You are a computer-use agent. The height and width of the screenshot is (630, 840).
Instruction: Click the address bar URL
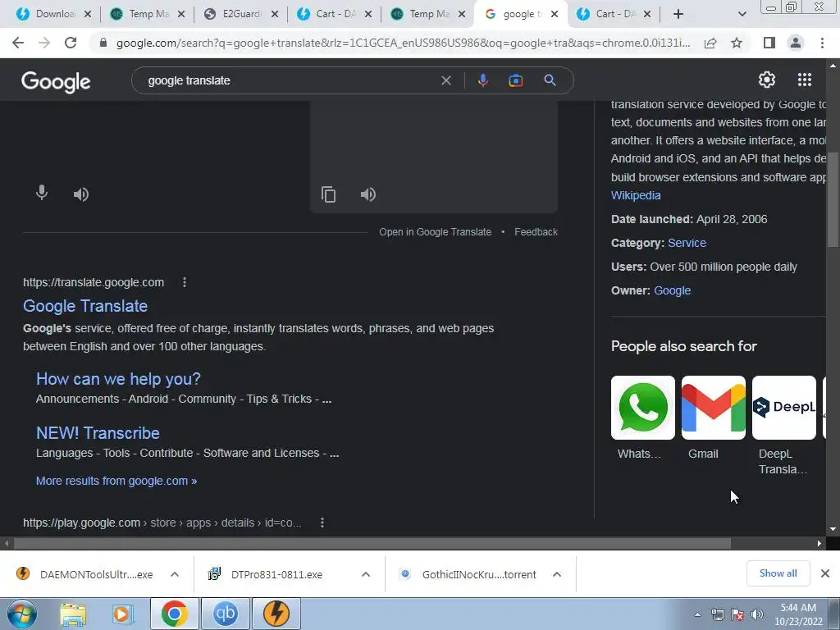403,43
